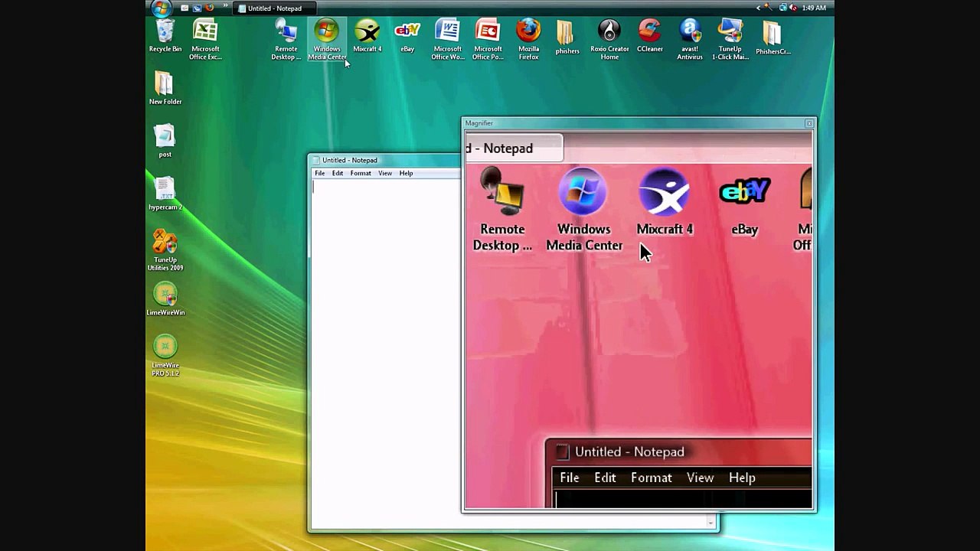
Task: Open the Recycle Bin desktop icon
Action: (165, 37)
